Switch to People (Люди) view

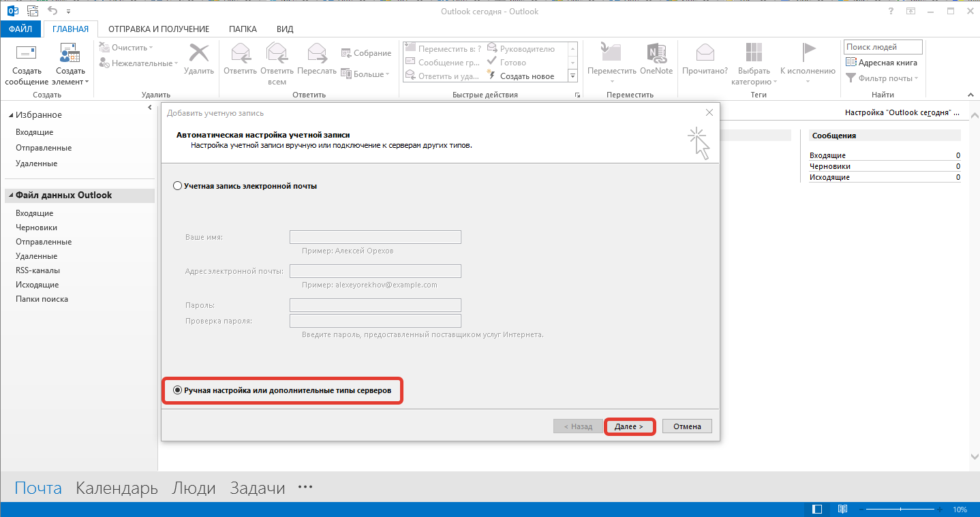pyautogui.click(x=194, y=488)
